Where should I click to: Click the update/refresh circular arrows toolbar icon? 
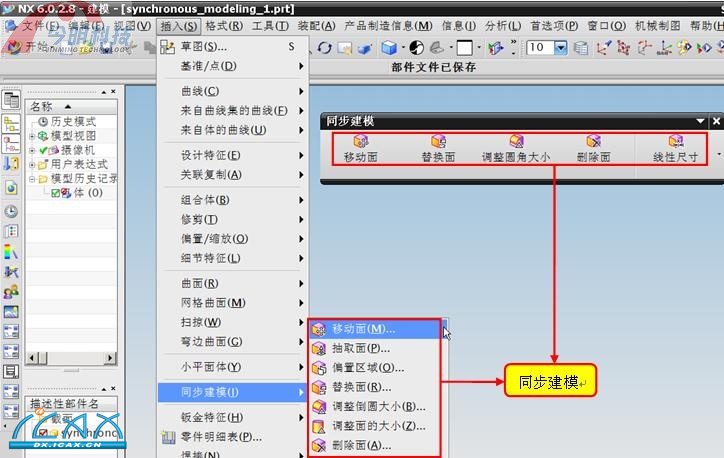[x=325, y=48]
